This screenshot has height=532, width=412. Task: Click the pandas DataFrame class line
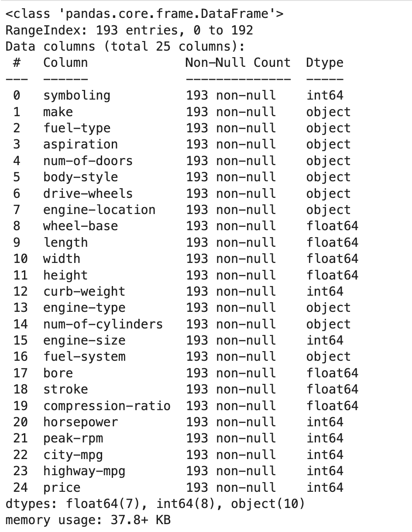(144, 14)
